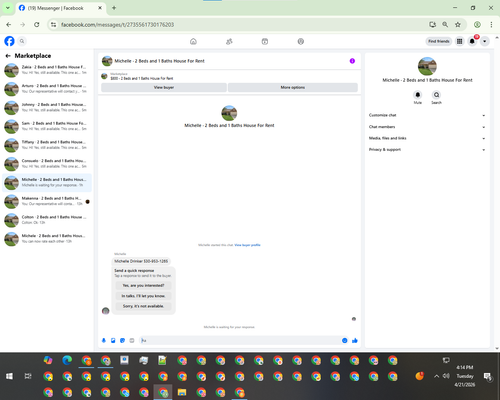Open the account dropdown arrow

tap(485, 41)
